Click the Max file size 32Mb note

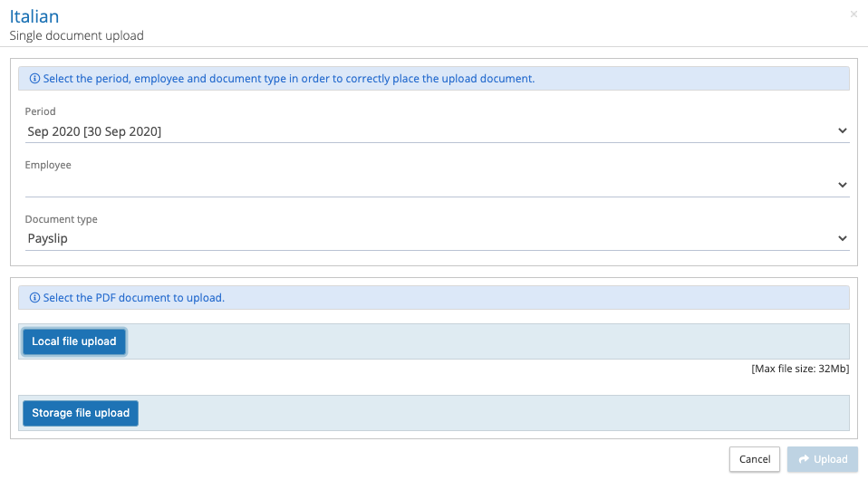pos(799,369)
